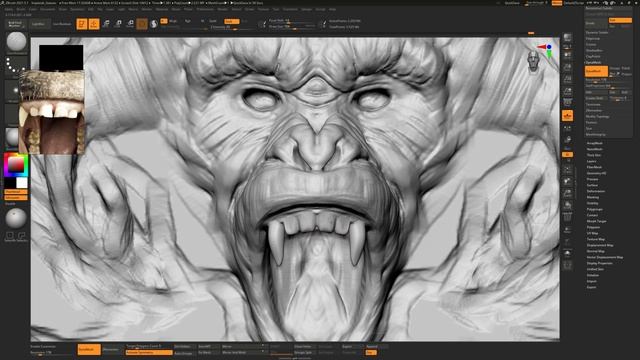Toggle Rgb paint mode

coord(187,21)
